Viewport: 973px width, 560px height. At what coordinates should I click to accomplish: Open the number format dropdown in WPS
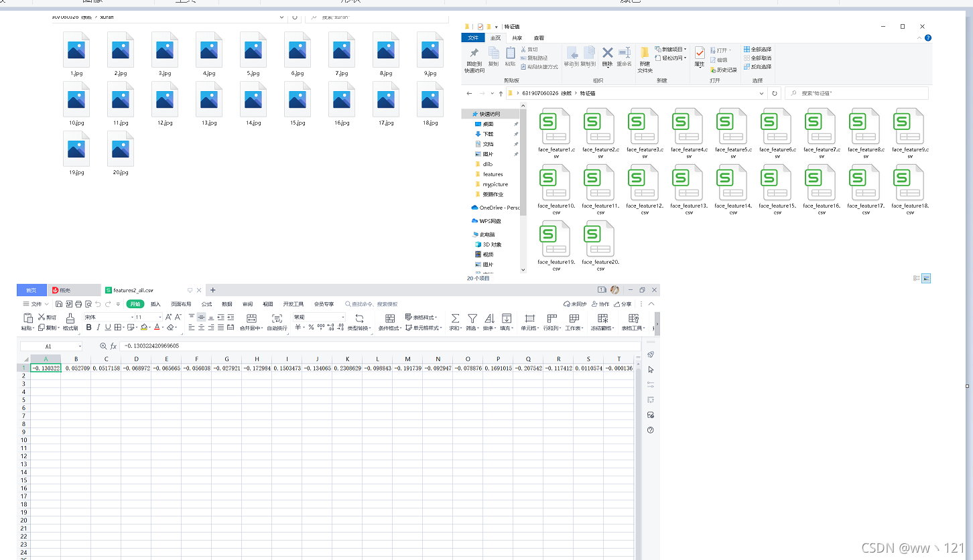pyautogui.click(x=343, y=317)
